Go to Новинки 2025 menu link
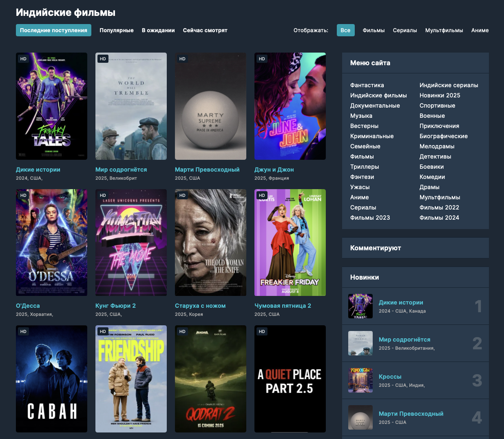504x439 pixels. tap(440, 95)
